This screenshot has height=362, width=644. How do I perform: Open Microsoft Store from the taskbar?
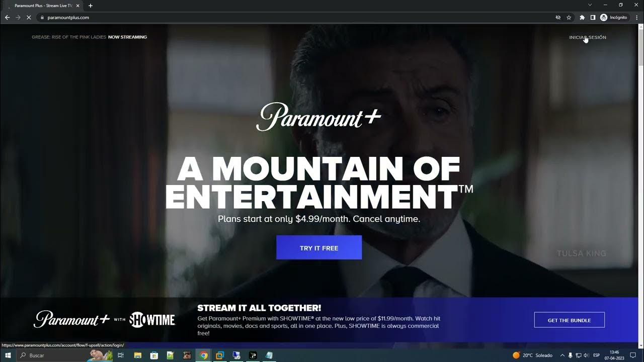pyautogui.click(x=154, y=355)
